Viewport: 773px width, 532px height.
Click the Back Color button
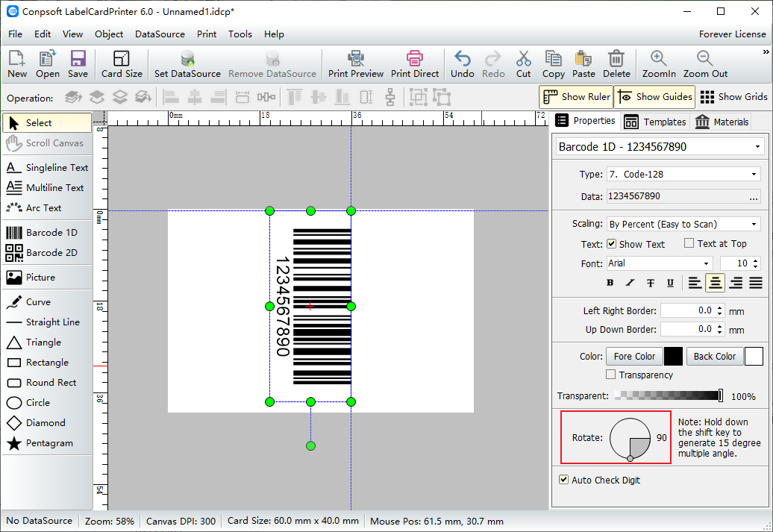[714, 356]
